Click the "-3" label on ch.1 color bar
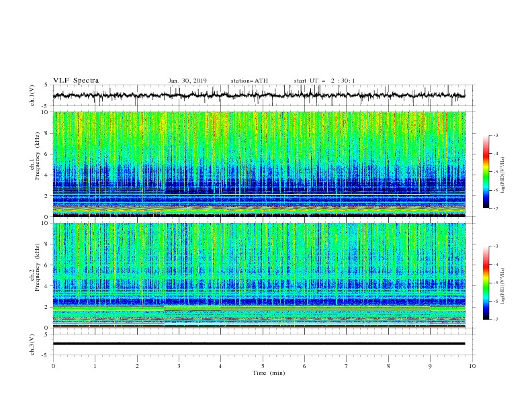Image resolution: width=532 pixels, height=411 pixels. (x=495, y=135)
